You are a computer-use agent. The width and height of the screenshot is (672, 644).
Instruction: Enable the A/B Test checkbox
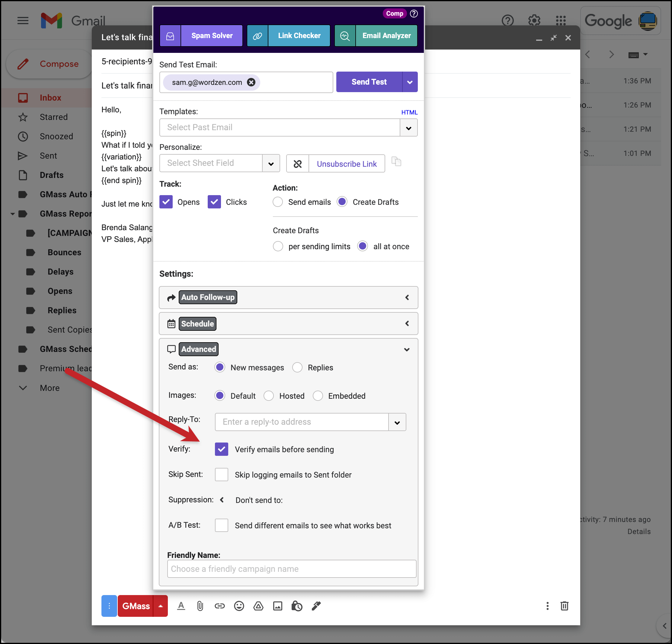pos(222,525)
